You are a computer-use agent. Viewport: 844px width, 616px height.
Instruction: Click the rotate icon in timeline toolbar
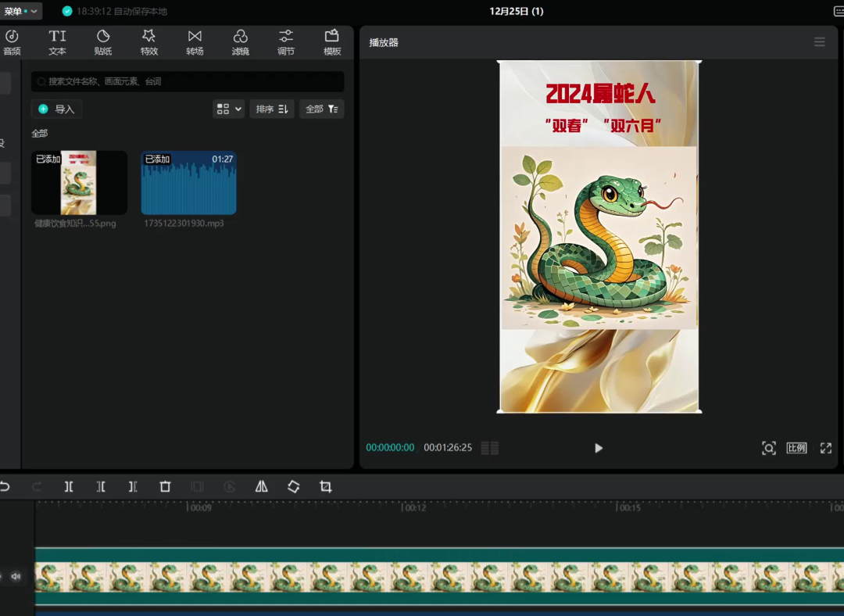293,487
